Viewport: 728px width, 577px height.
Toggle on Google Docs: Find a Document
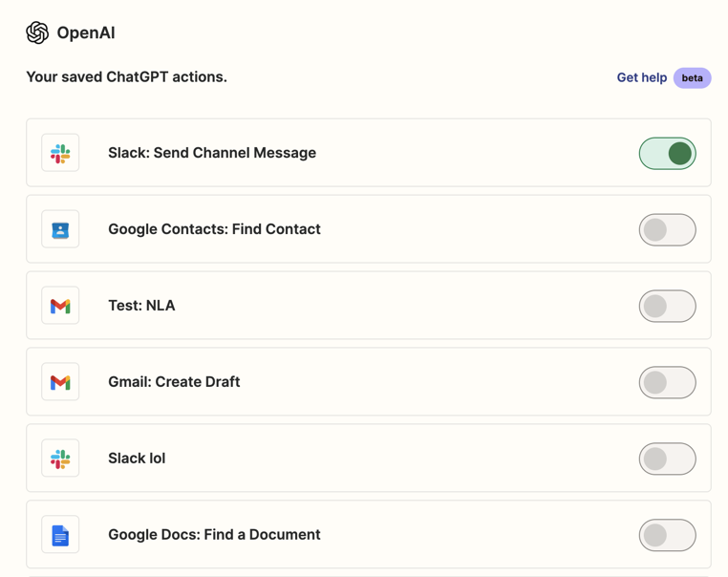click(x=667, y=535)
